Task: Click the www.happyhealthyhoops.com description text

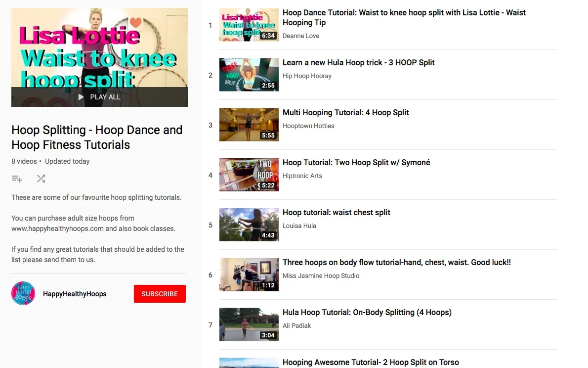Action: (x=57, y=229)
